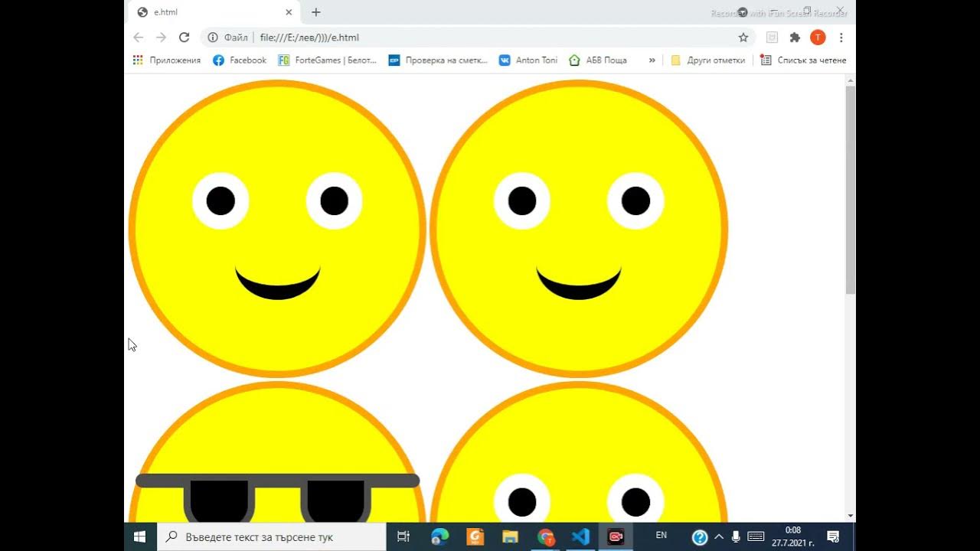Screen dimensions: 980x551
Task: Click the taskbar search box Въведете текст за търсене тук
Action: (272, 536)
